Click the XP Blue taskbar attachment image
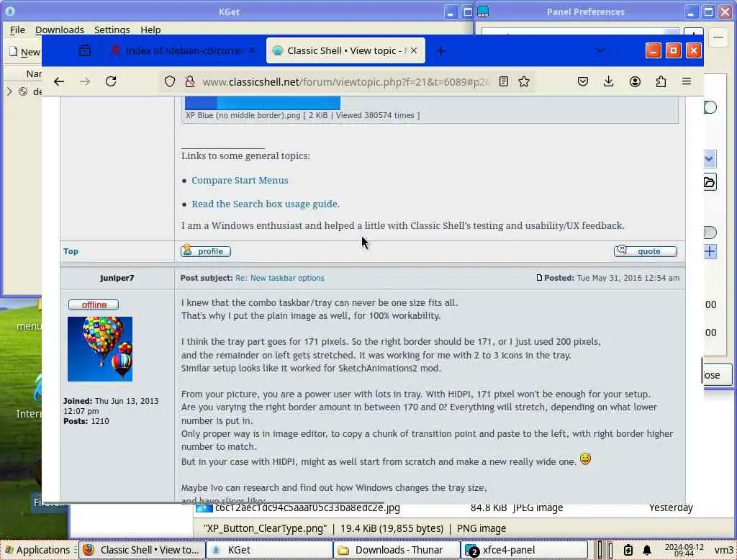737x560 pixels. pos(262,102)
